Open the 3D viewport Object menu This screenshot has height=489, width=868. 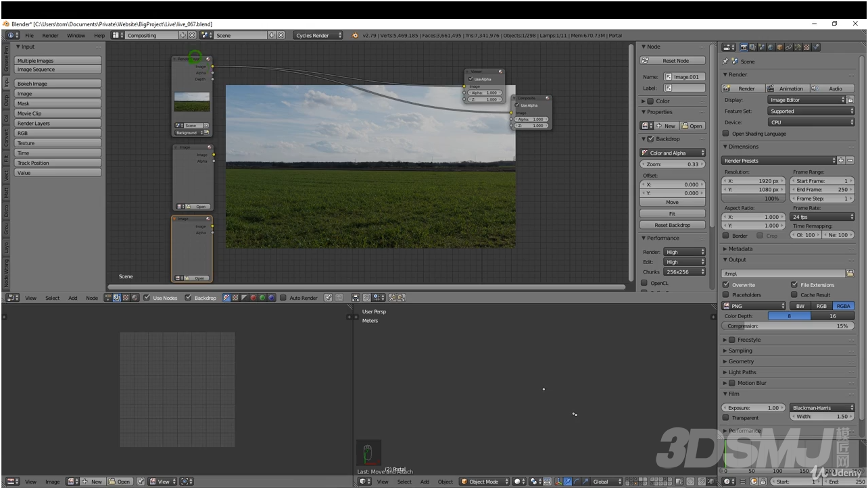point(445,482)
